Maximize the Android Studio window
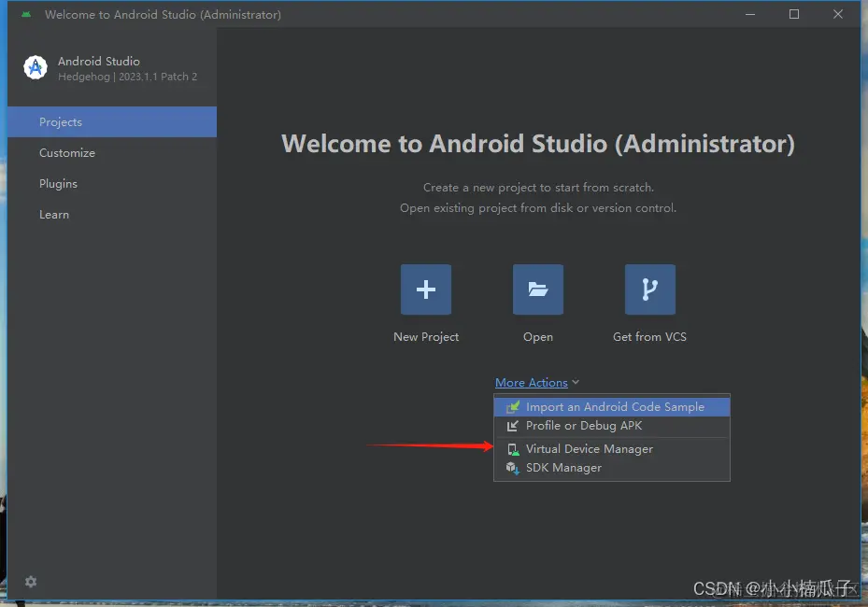This screenshot has height=607, width=868. (794, 14)
